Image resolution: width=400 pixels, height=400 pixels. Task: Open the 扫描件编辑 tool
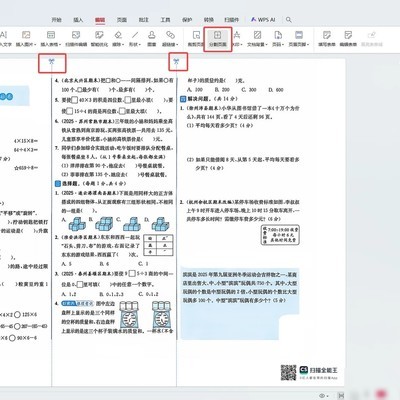click(x=76, y=39)
